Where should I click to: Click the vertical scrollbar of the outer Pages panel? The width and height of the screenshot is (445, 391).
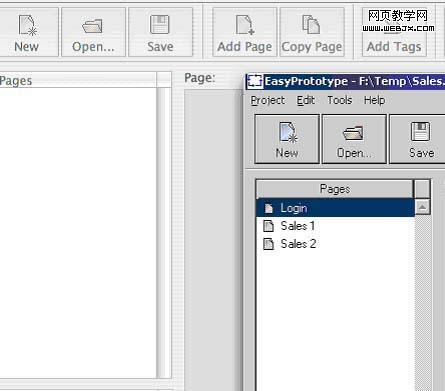pos(164,233)
